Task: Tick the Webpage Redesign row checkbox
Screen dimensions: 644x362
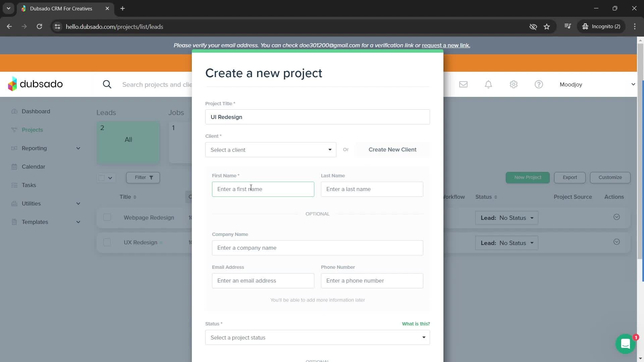Action: click(x=107, y=217)
